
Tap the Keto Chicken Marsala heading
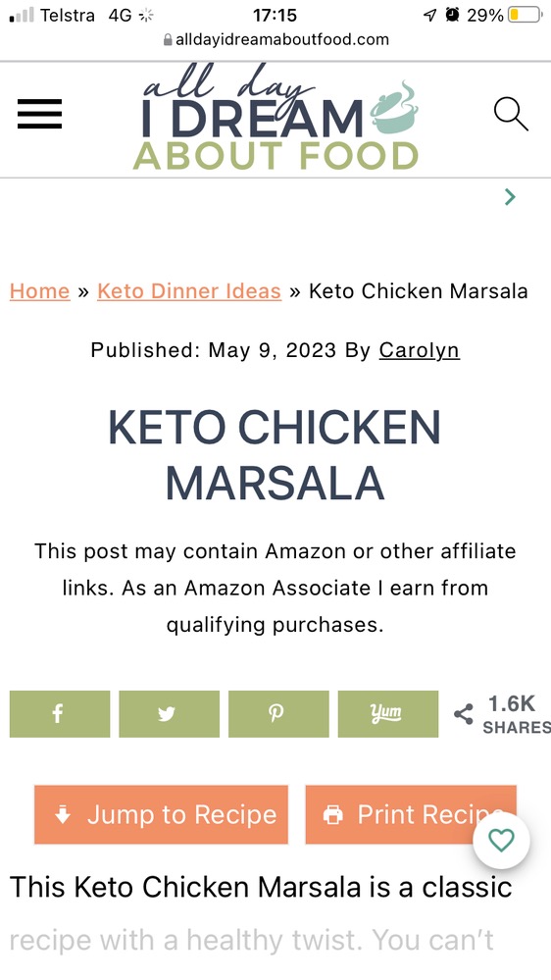275,455
